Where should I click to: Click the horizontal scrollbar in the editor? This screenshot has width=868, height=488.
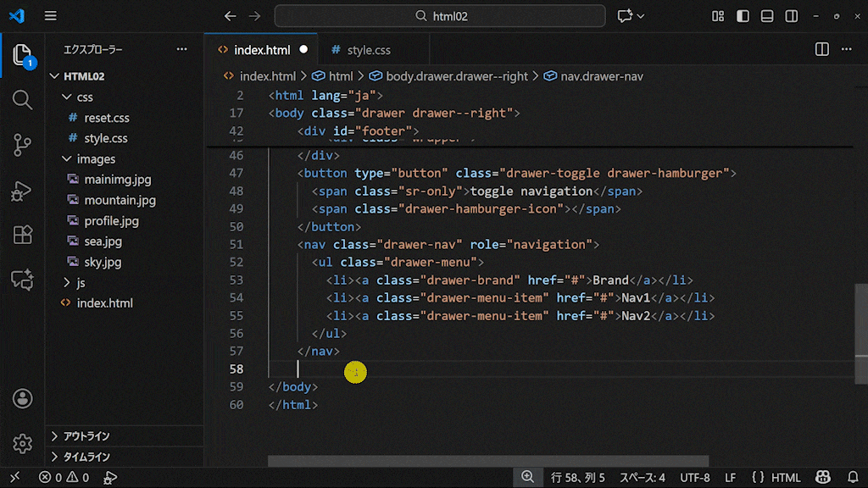[488, 461]
